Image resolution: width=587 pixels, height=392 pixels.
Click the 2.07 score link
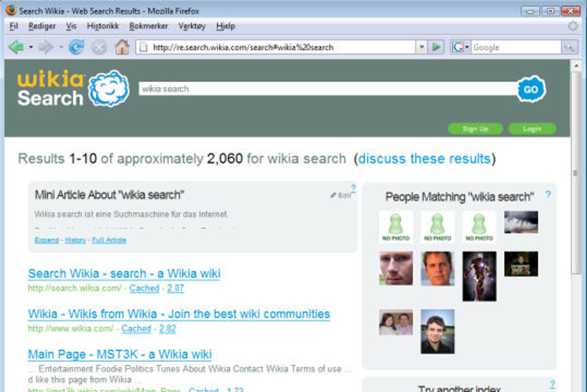[x=176, y=288]
